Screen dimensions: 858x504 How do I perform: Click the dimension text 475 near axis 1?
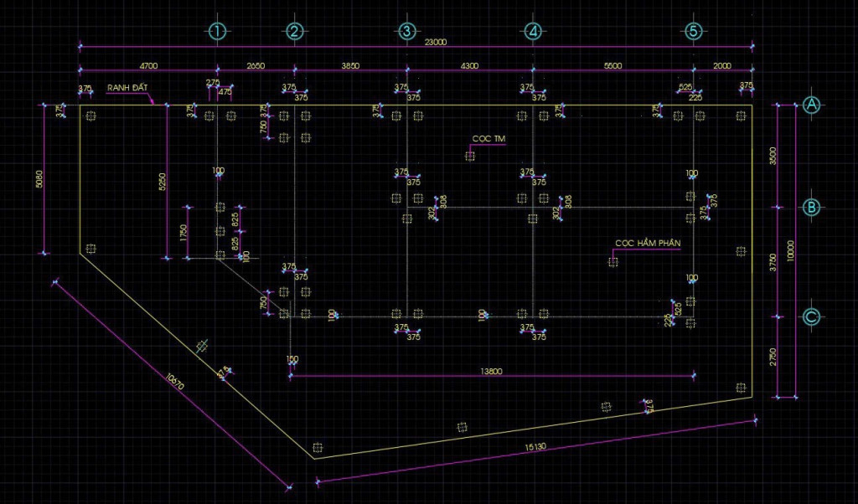pyautogui.click(x=225, y=92)
